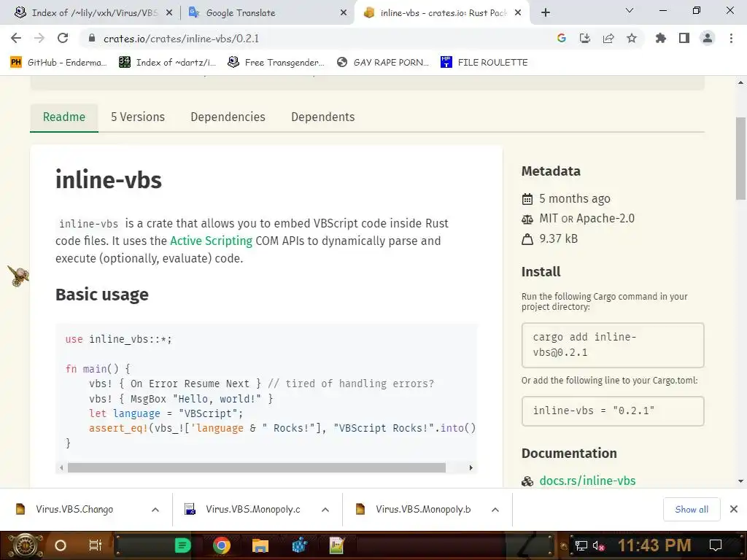Copy the inline-vbs = "0.2.1" line

[613, 411]
